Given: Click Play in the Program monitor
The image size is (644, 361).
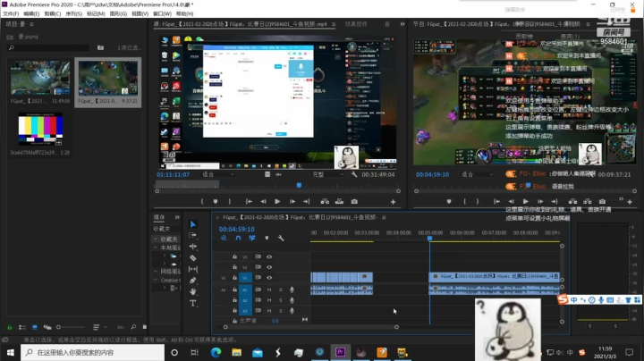Looking at the screenshot, I should click(x=525, y=201).
